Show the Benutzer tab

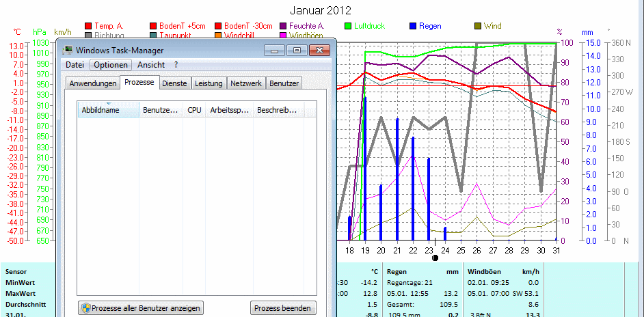284,83
